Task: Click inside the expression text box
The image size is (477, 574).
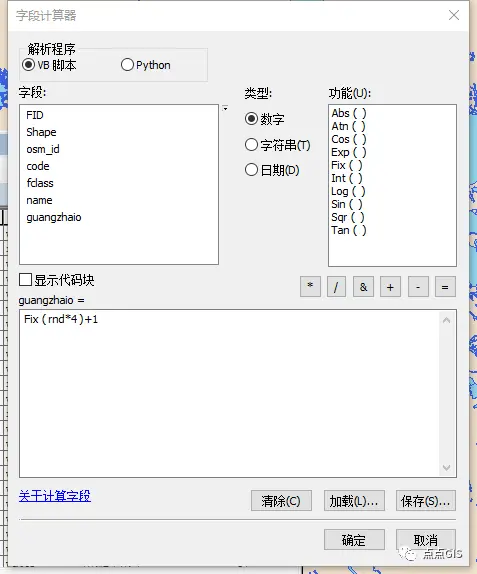Action: (230, 393)
